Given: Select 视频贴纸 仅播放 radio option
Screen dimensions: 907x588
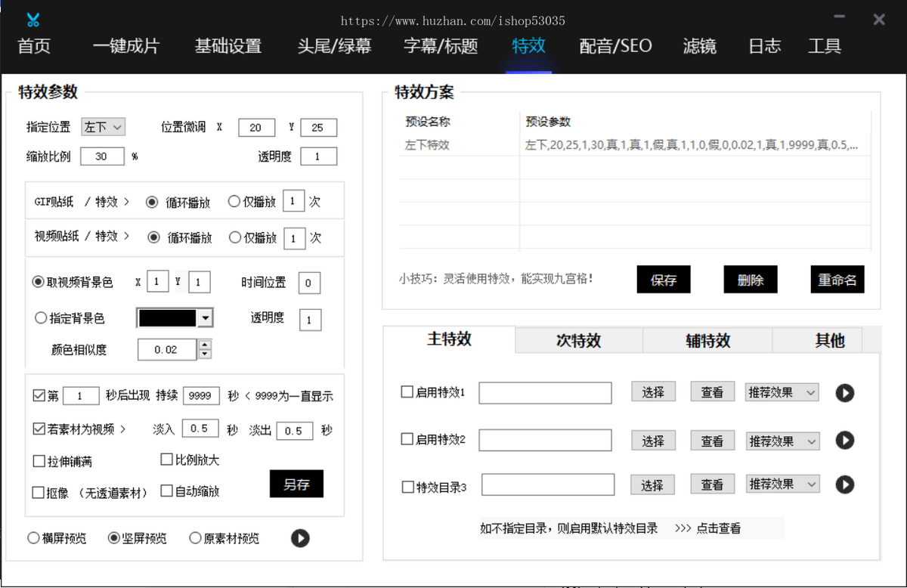Looking at the screenshot, I should pos(235,237).
